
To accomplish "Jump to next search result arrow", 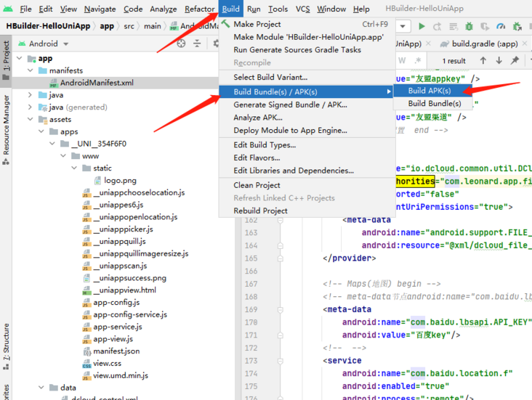I will (x=498, y=61).
